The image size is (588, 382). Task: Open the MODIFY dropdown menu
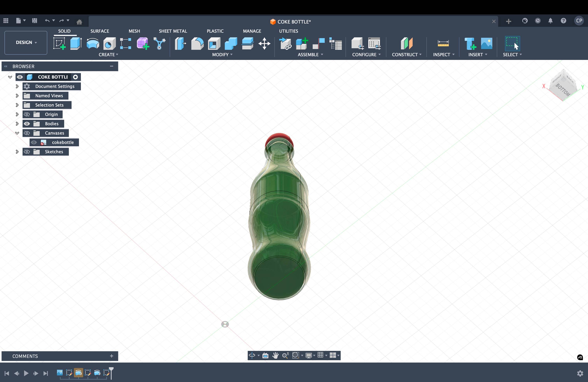(x=222, y=55)
